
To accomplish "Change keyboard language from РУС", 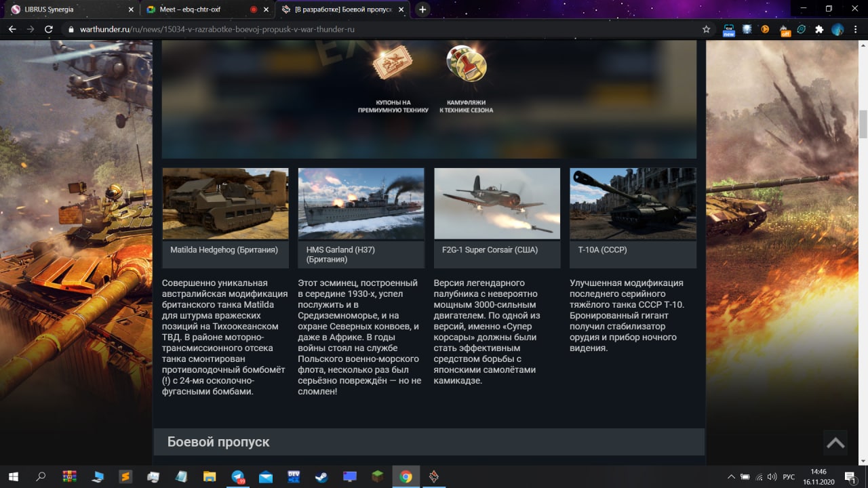I will coord(789,476).
